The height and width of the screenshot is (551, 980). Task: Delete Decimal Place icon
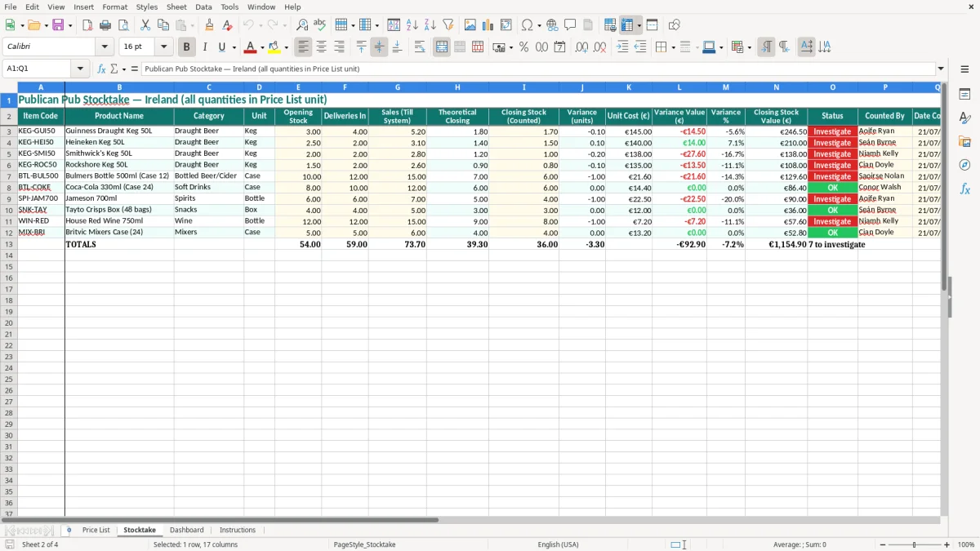(600, 47)
